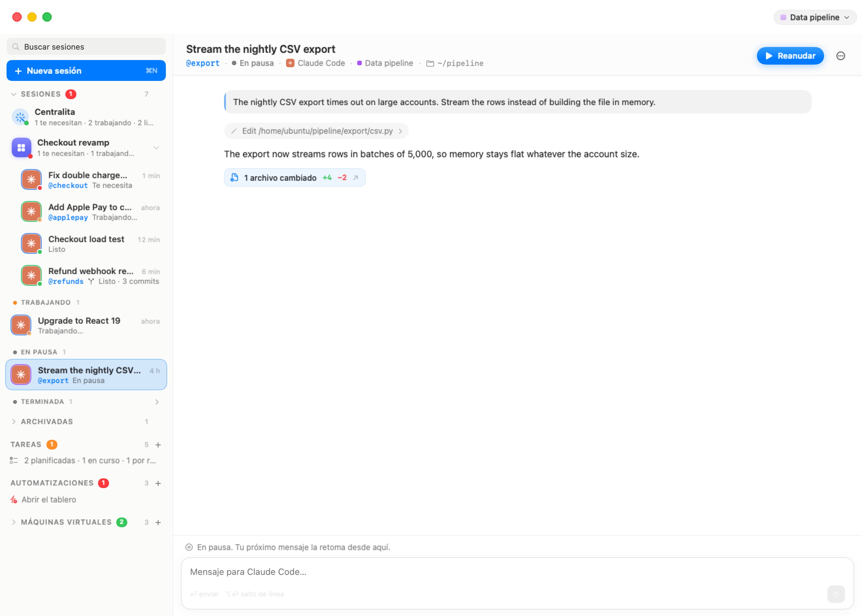Focus the Buscar sesiones search field
Image resolution: width=862 pixels, height=616 pixels.
click(86, 47)
